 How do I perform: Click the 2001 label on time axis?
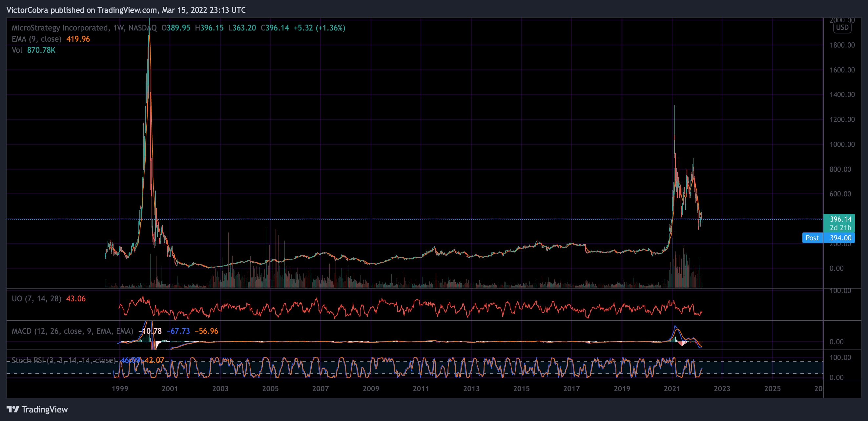tap(170, 389)
